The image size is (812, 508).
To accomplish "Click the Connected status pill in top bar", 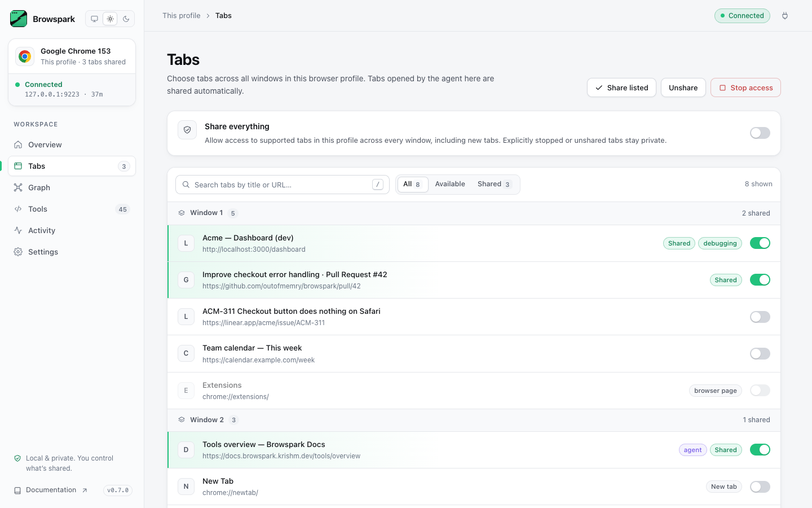I will pyautogui.click(x=742, y=16).
